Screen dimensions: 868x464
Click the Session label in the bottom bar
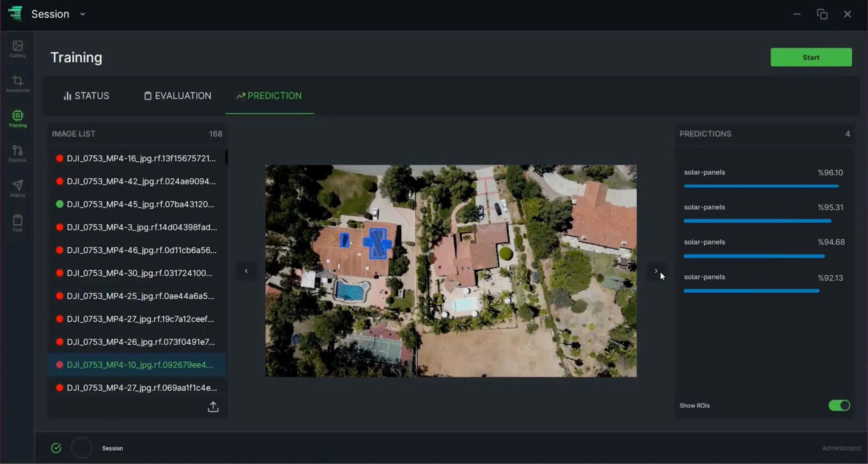pyautogui.click(x=113, y=448)
